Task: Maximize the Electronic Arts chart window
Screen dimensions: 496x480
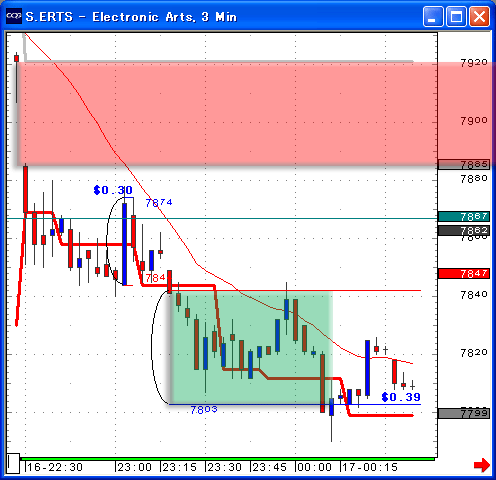Action: pos(456,16)
